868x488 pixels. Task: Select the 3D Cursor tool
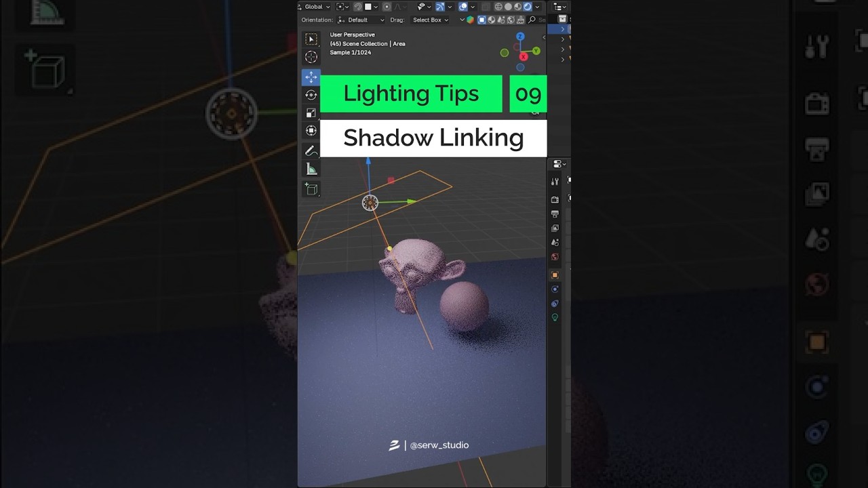click(x=311, y=58)
